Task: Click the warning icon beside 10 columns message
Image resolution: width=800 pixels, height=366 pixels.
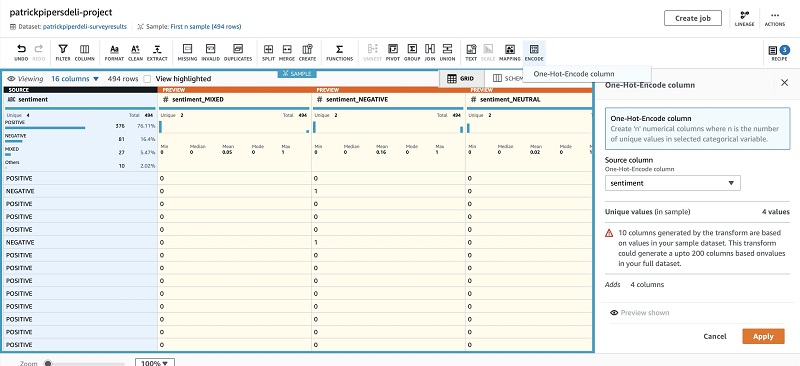Action: (x=609, y=233)
